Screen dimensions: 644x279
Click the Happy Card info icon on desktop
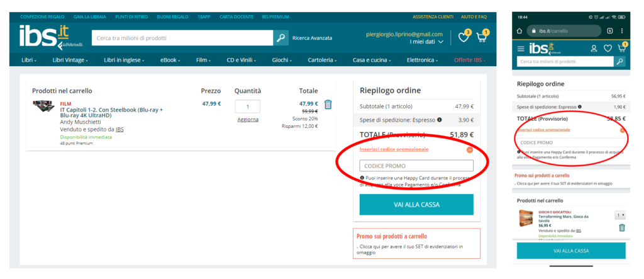click(x=362, y=178)
